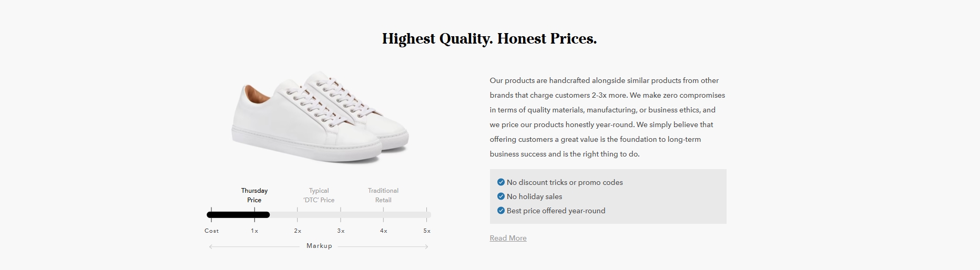Click the checkmark icon beside No discount tricks

(x=501, y=182)
